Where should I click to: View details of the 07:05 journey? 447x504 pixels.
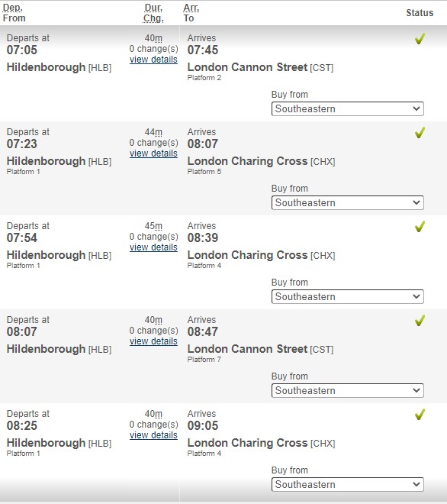(x=153, y=60)
